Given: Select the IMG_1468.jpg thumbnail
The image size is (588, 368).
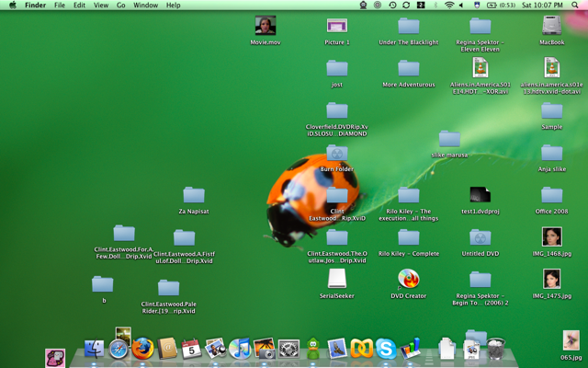Looking at the screenshot, I should coord(551,237).
